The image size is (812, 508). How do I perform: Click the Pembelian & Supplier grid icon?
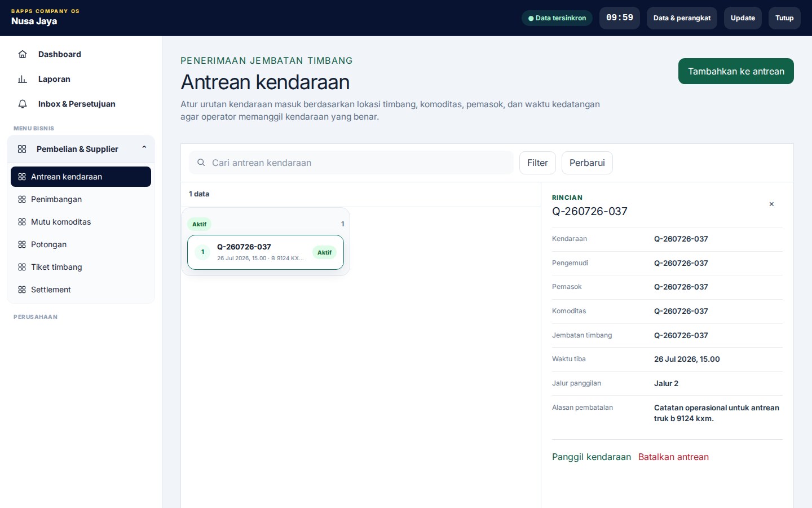tap(22, 149)
